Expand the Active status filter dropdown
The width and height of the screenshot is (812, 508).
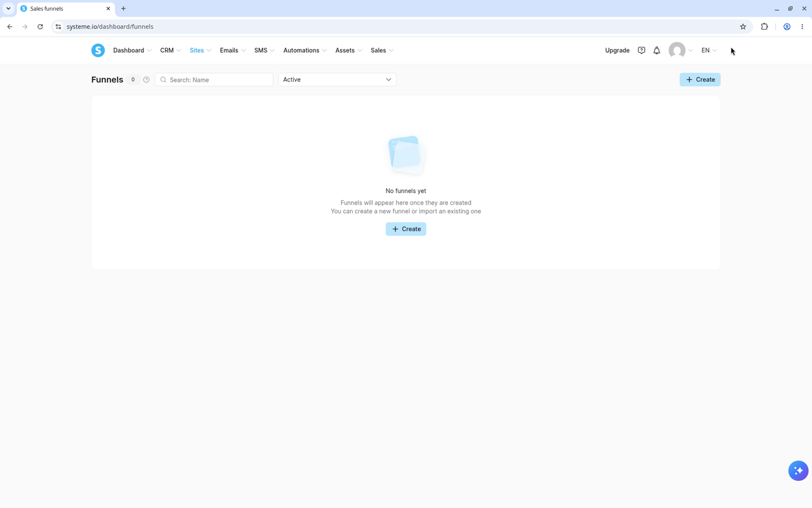[337, 79]
